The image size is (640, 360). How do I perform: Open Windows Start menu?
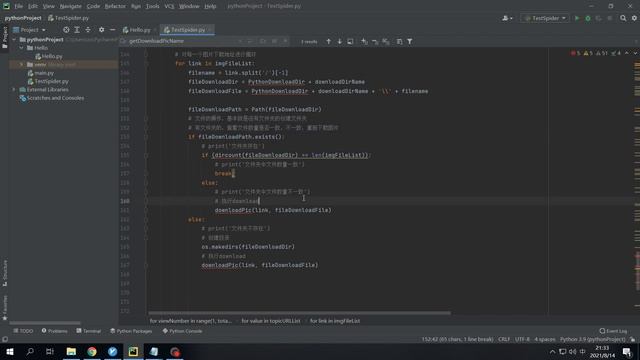click(x=10, y=351)
